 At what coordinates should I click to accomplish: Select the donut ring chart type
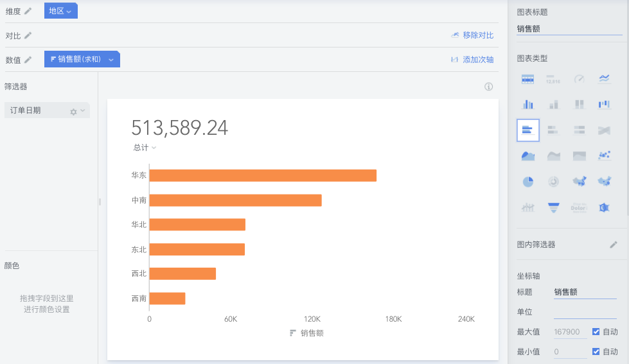[553, 182]
